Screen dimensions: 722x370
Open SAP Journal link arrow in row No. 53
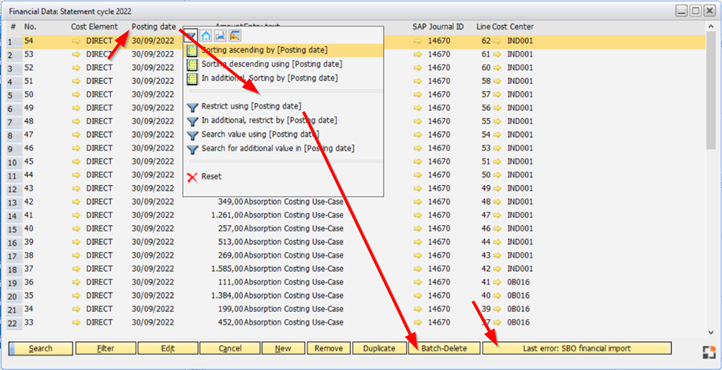[x=418, y=54]
